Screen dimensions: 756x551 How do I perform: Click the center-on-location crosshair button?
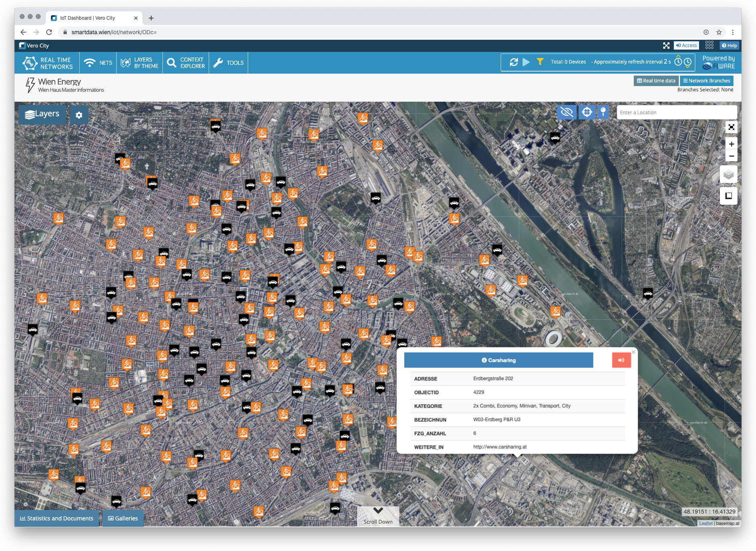coord(587,112)
